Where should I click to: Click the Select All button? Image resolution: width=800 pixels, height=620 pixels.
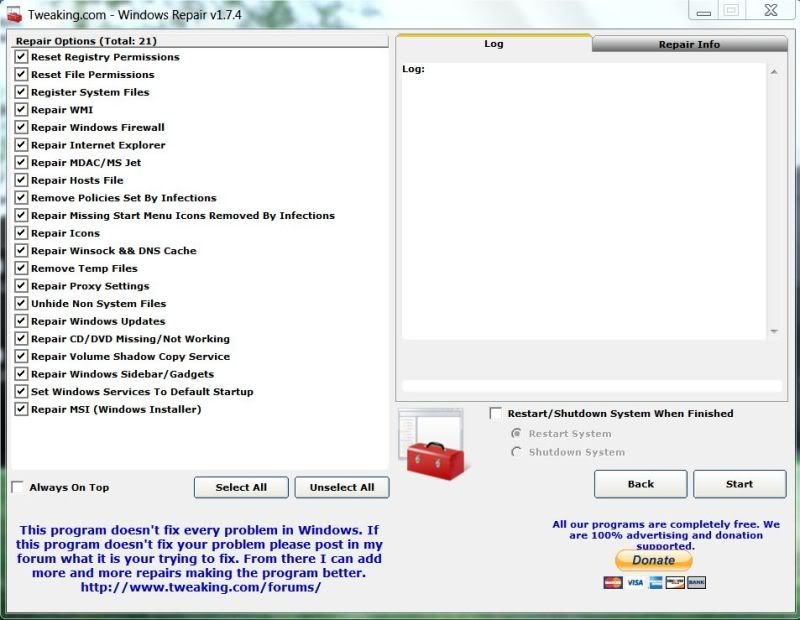(241, 487)
